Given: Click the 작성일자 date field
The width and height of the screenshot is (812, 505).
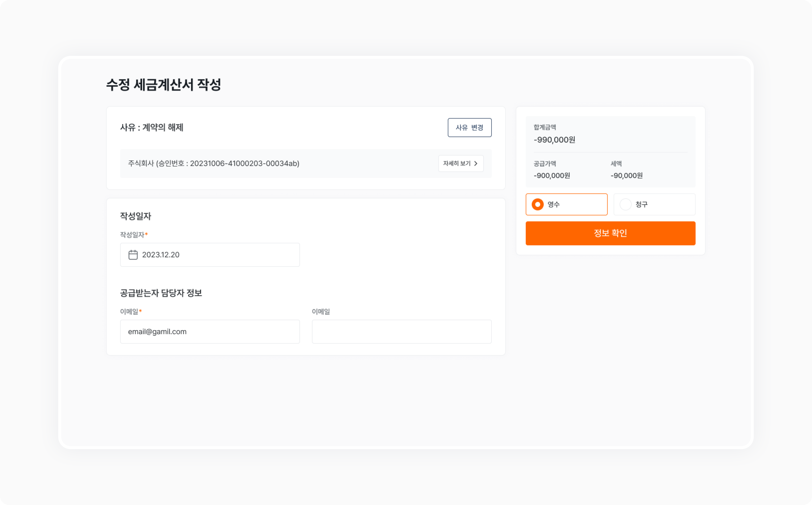Looking at the screenshot, I should [x=210, y=254].
